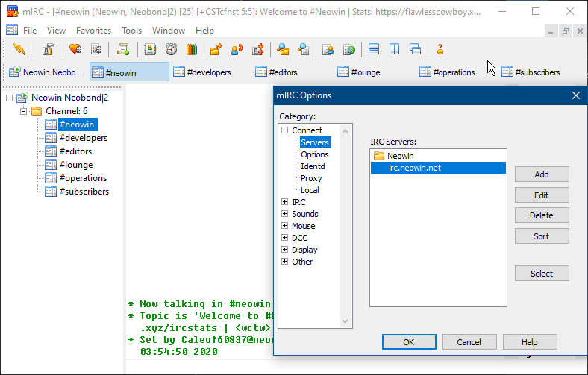The width and height of the screenshot is (588, 375).
Task: Expand the Display category in Options
Action: [284, 250]
